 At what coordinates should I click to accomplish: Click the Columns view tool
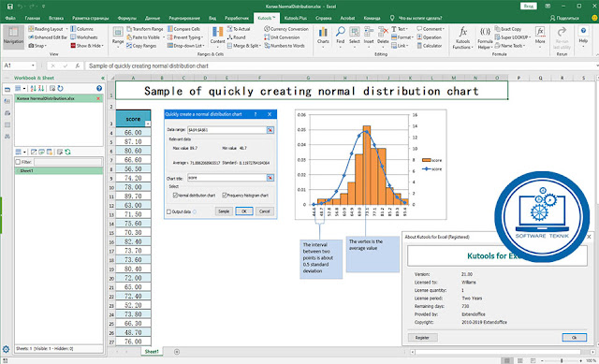pyautogui.click(x=81, y=29)
